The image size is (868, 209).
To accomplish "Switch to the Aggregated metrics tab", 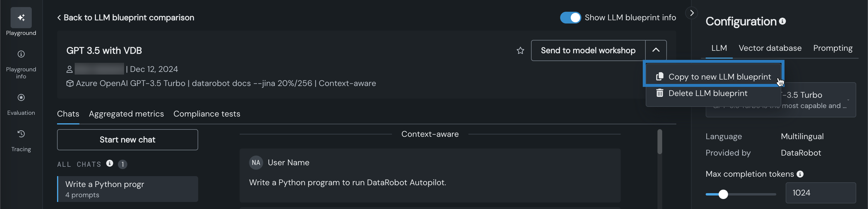I will click(126, 114).
